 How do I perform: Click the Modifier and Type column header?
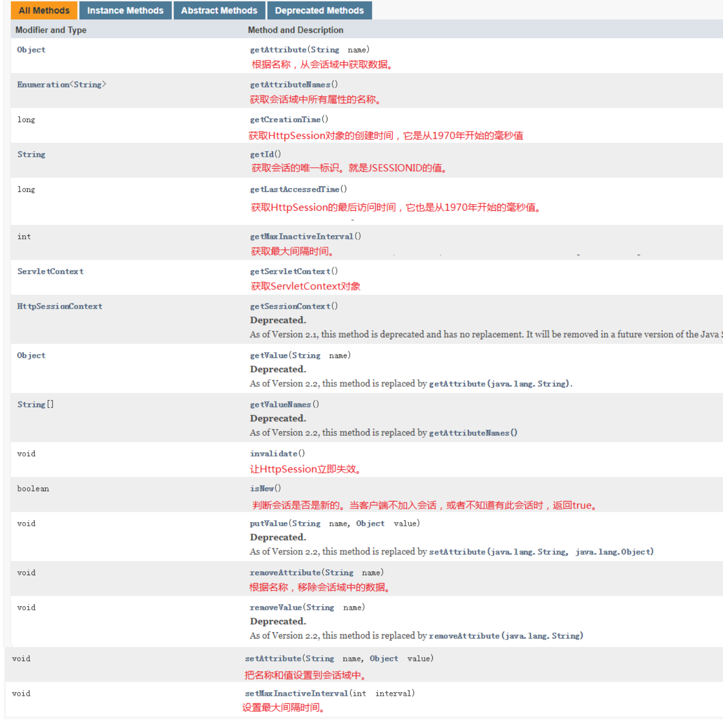pos(51,30)
